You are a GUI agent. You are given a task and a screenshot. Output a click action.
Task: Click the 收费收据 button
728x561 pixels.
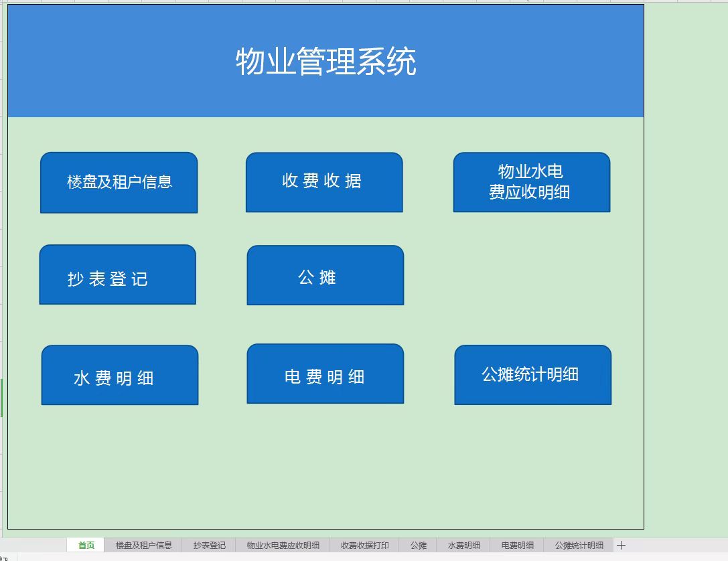[x=324, y=181]
